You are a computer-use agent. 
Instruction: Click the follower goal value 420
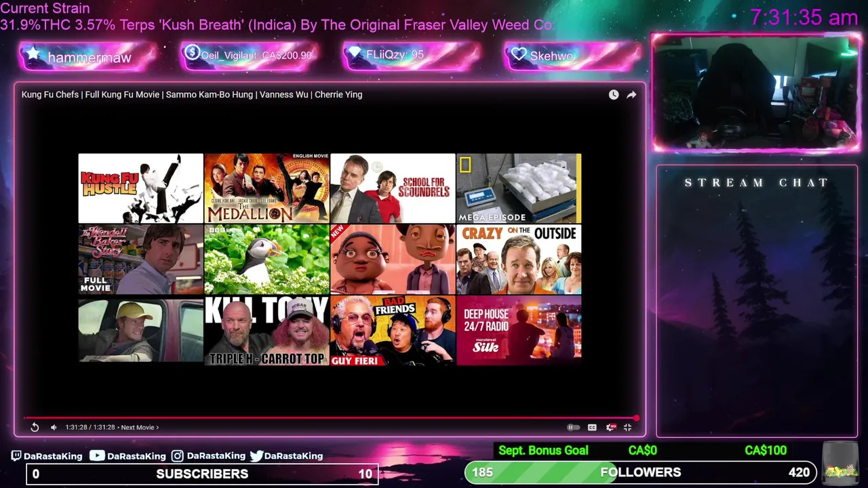[799, 472]
